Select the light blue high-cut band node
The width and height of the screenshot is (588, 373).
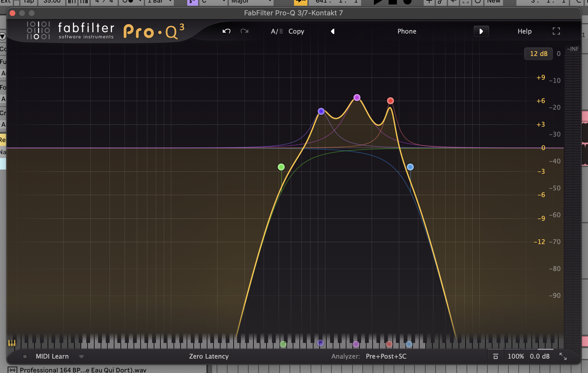410,167
